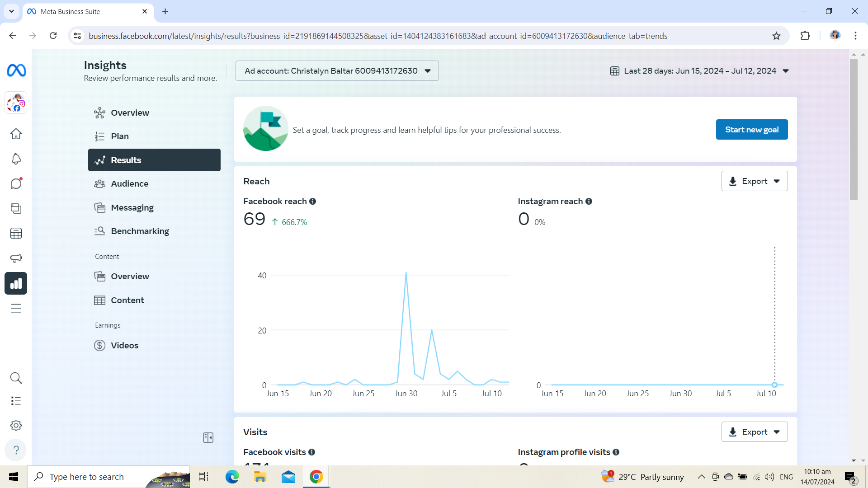The height and width of the screenshot is (488, 868).
Task: Open volume control in system tray
Action: 769,477
